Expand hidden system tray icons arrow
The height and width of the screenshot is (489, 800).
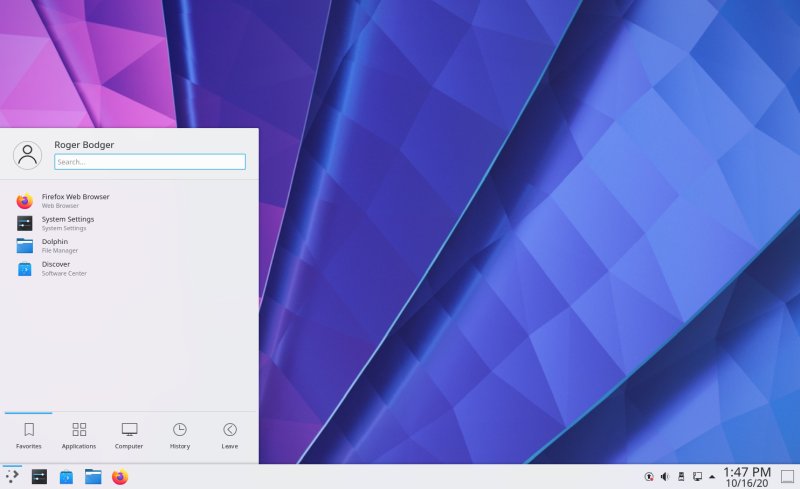tap(712, 477)
